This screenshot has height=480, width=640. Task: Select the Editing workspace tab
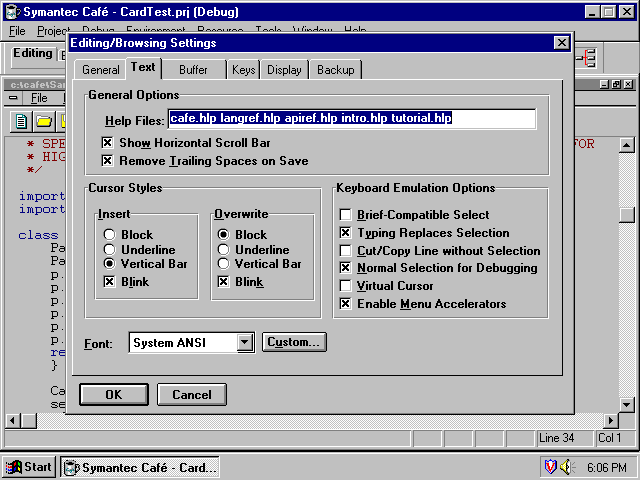[33, 53]
